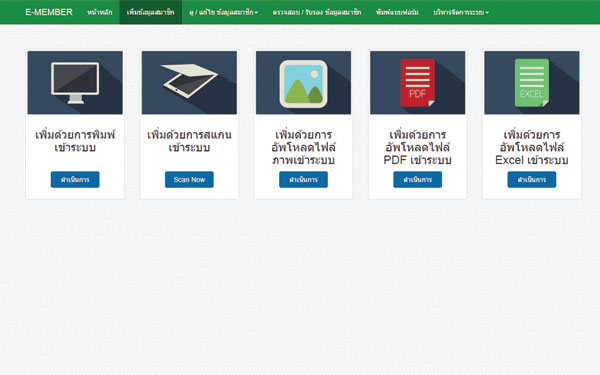Viewport: 600px width, 375px height.
Task: Expand the ดู / แก้ไข ข้อมูลสมาชิก dropdown
Action: coord(223,12)
